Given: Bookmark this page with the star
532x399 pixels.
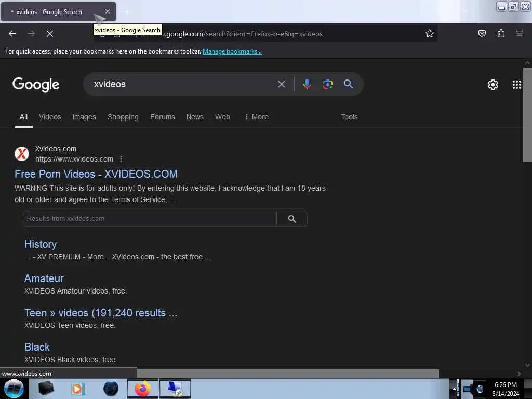Looking at the screenshot, I should pos(430,33).
